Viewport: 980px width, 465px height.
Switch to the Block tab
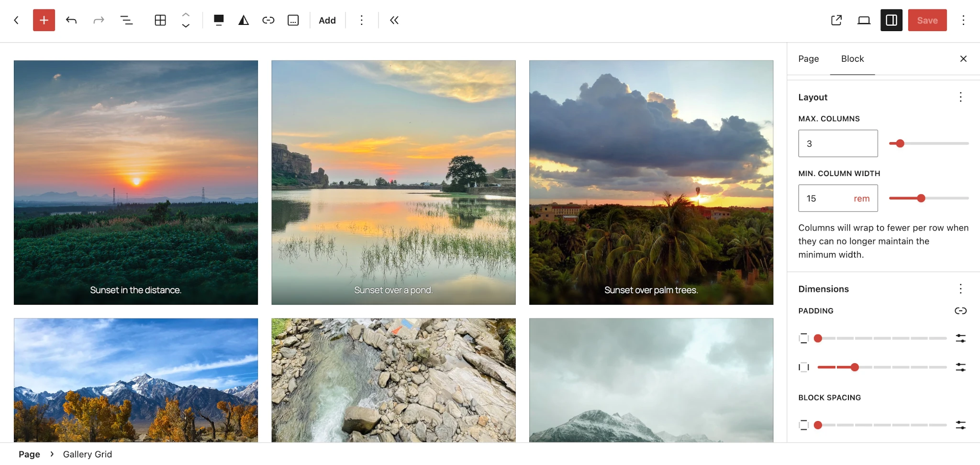853,59
